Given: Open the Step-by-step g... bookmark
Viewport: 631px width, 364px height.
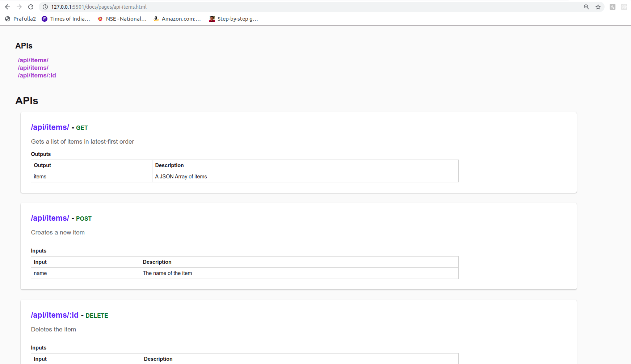Looking at the screenshot, I should 234,19.
